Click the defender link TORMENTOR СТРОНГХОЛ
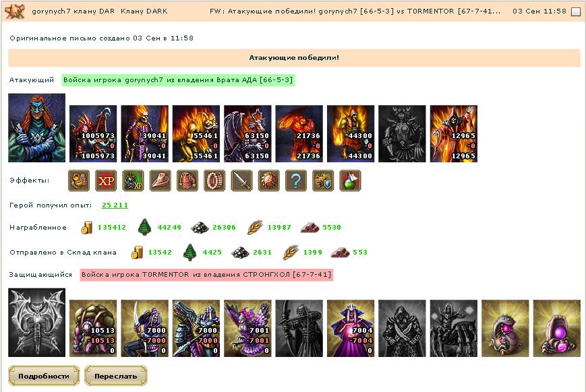 206,274
